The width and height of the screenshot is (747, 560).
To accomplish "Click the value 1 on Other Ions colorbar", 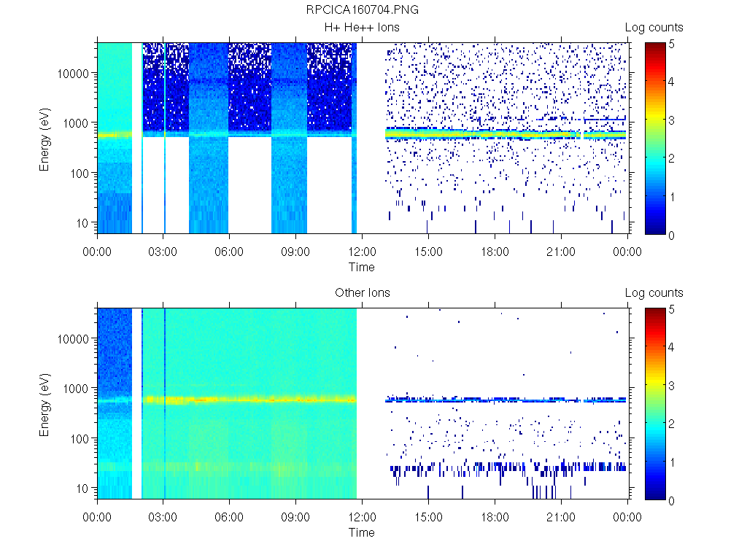I will pos(672,462).
